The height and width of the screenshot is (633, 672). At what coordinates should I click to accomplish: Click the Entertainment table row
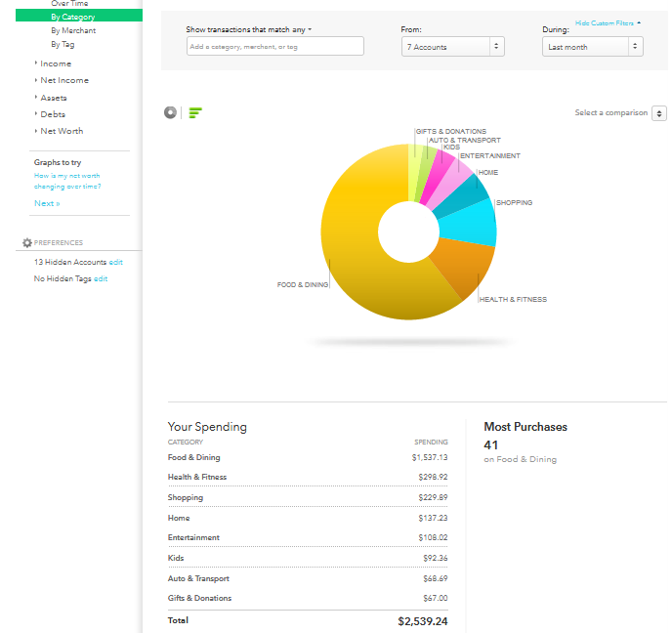click(x=308, y=537)
